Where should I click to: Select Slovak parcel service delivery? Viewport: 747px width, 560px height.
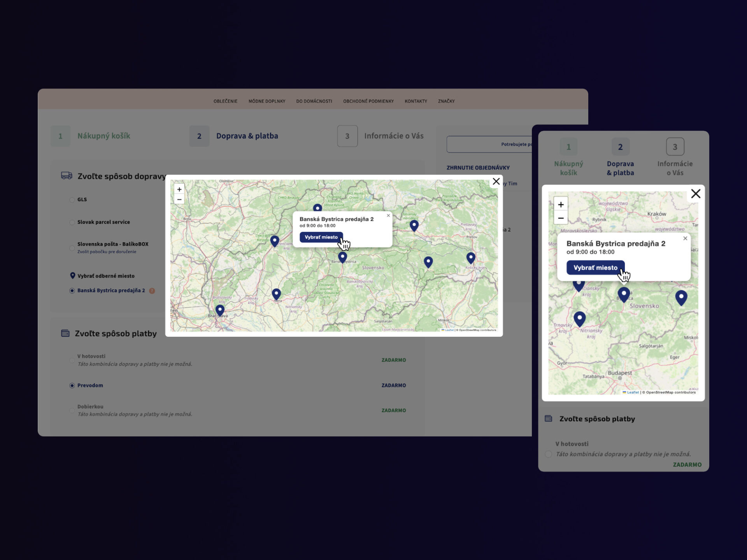(x=72, y=222)
